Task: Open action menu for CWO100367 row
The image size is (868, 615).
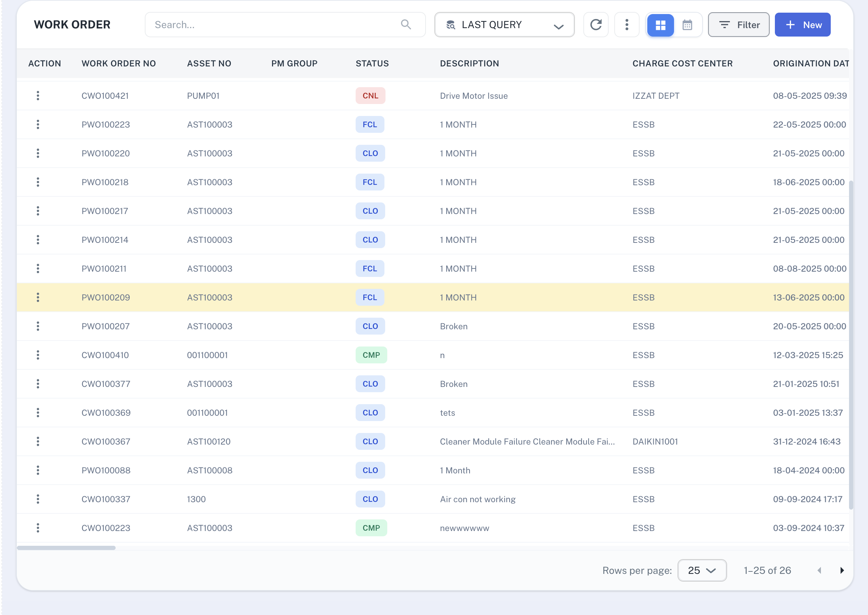Action: point(38,441)
